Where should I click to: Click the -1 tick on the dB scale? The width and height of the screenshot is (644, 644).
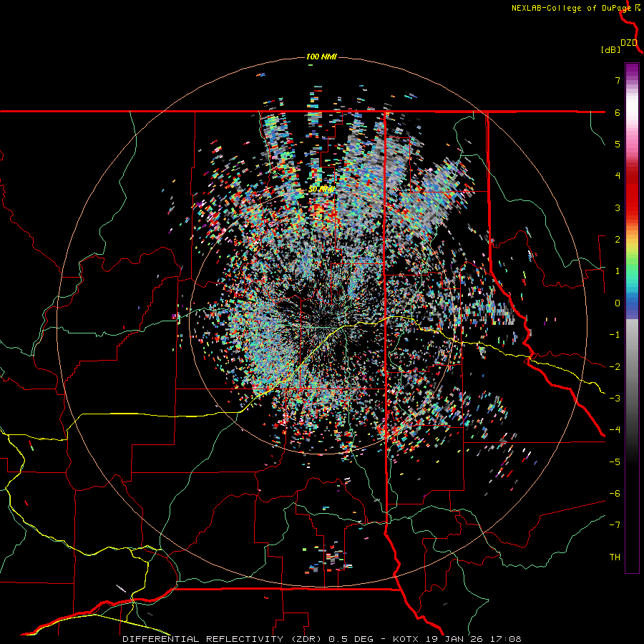click(x=615, y=334)
